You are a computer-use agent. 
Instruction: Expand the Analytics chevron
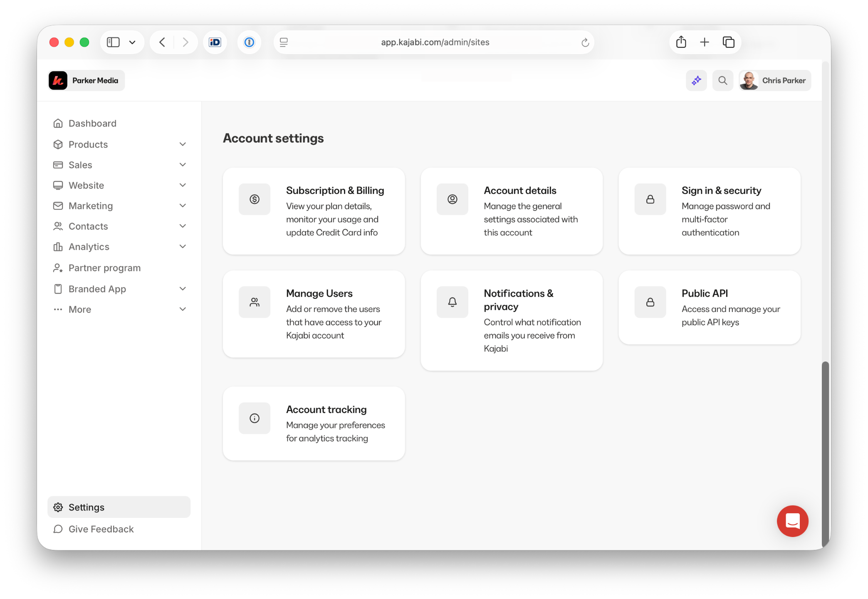point(182,247)
